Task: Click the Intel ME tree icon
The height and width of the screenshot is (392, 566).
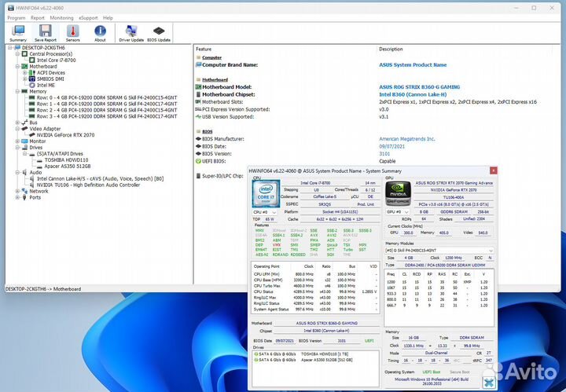Action: pyautogui.click(x=32, y=85)
